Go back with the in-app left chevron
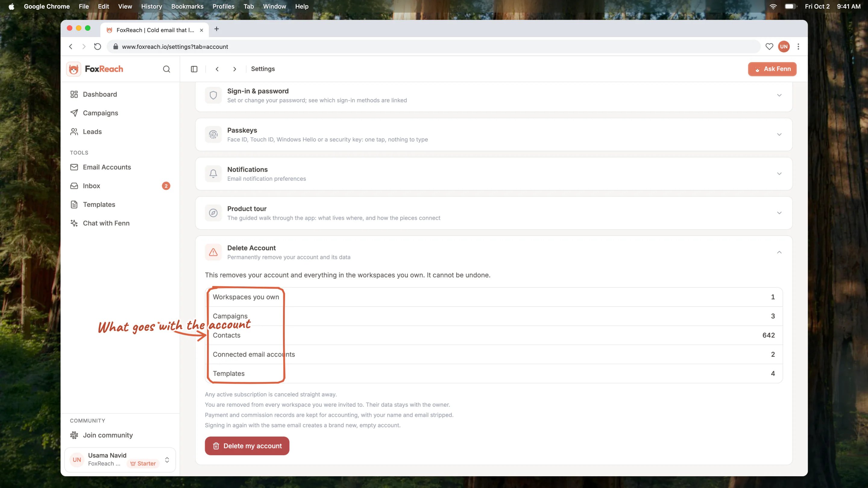Screen dimensions: 868x488 tap(217, 69)
